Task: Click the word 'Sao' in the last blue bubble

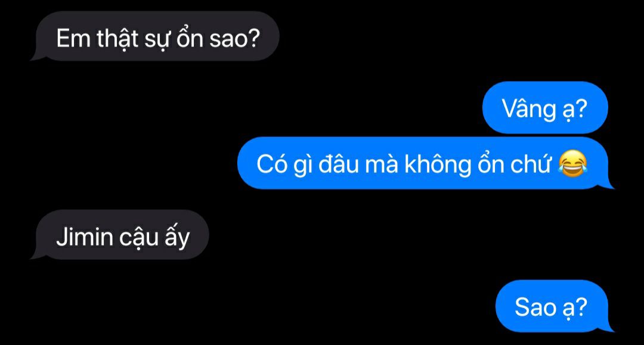Action: pos(534,307)
